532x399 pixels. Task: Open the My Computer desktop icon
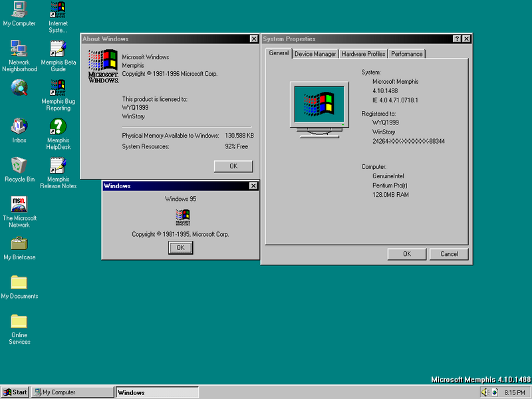(19, 10)
